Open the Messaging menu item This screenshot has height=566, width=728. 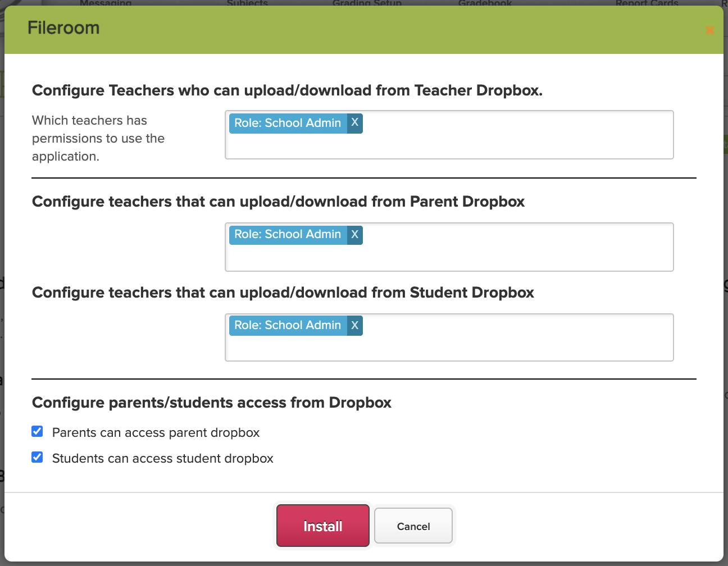(x=105, y=4)
